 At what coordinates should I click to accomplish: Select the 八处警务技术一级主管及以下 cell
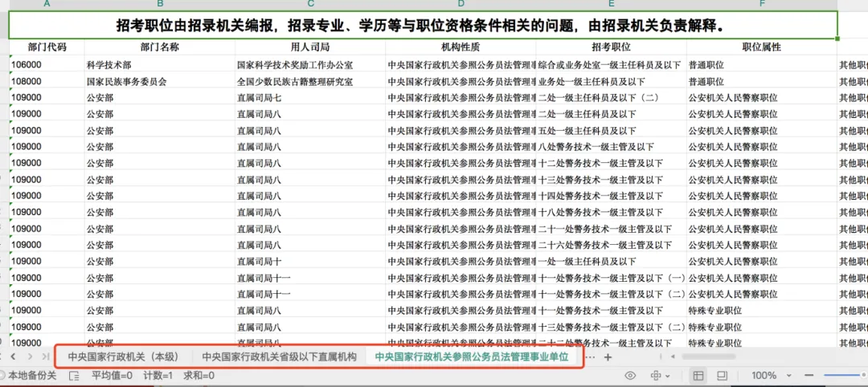point(611,147)
